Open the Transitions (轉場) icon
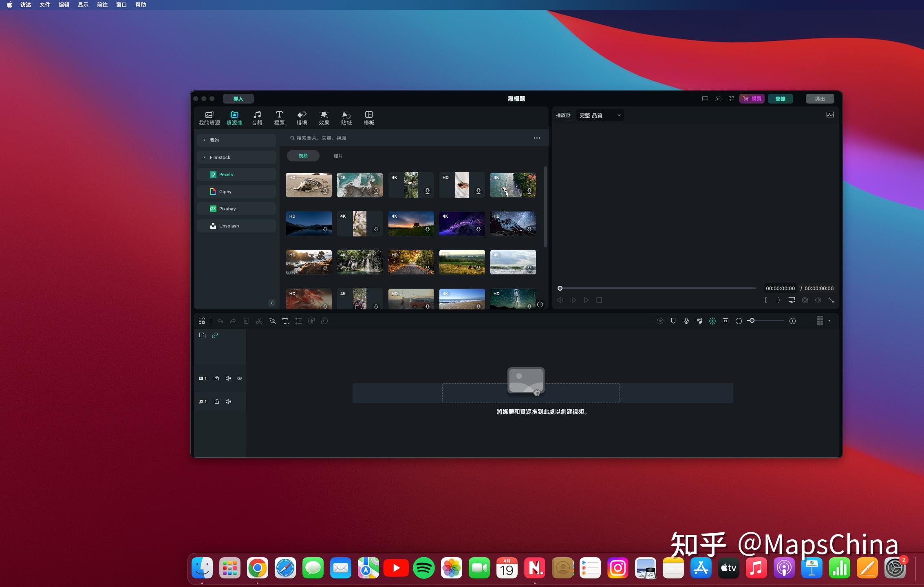Viewport: 924px width, 587px height. click(x=302, y=115)
